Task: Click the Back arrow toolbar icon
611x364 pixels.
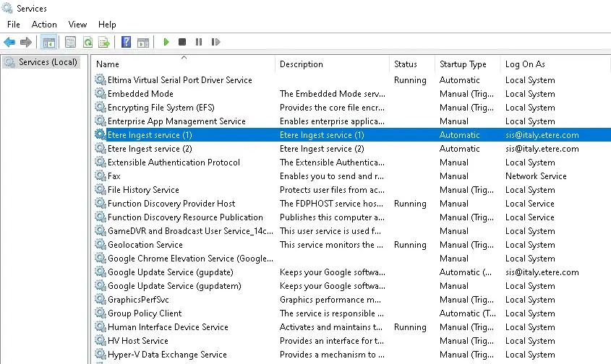Action: point(9,43)
